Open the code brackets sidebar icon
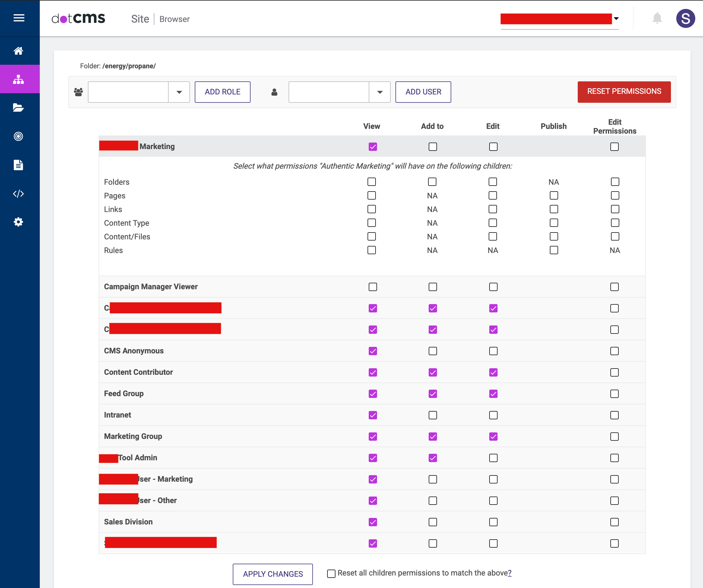This screenshot has height=588, width=703. (18, 194)
